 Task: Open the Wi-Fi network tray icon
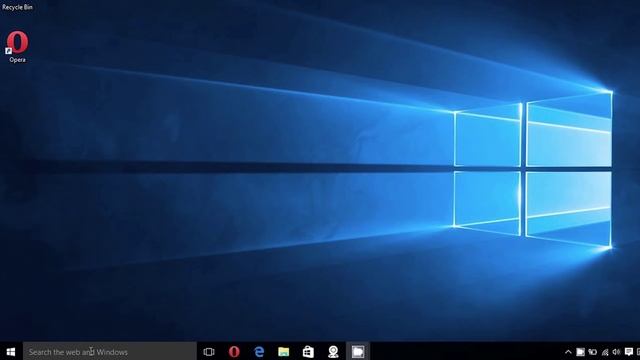605,352
